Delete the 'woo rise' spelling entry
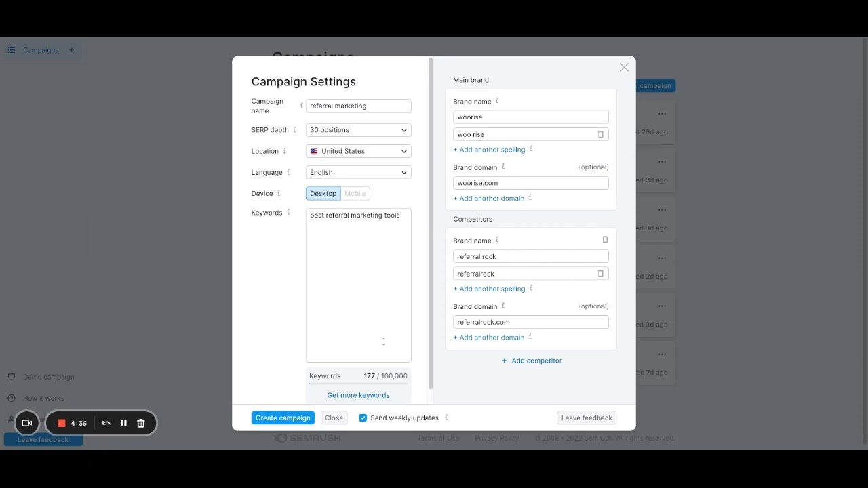Image resolution: width=868 pixels, height=488 pixels. click(600, 134)
